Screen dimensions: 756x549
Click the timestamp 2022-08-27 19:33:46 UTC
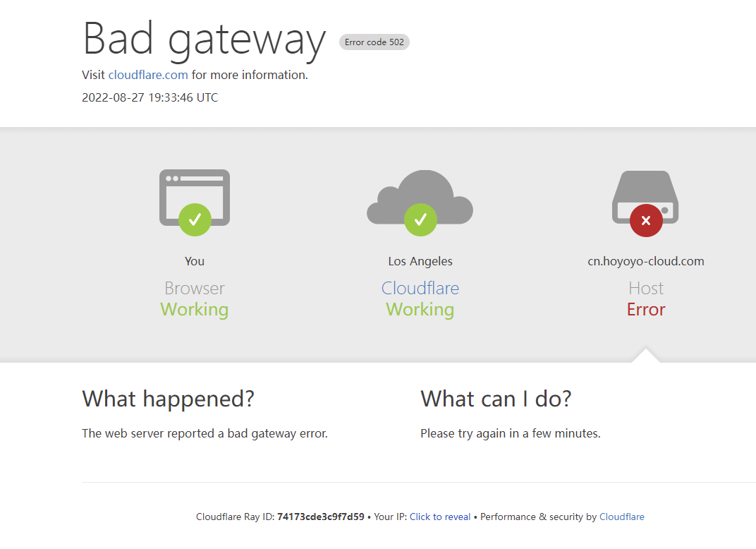tap(150, 97)
